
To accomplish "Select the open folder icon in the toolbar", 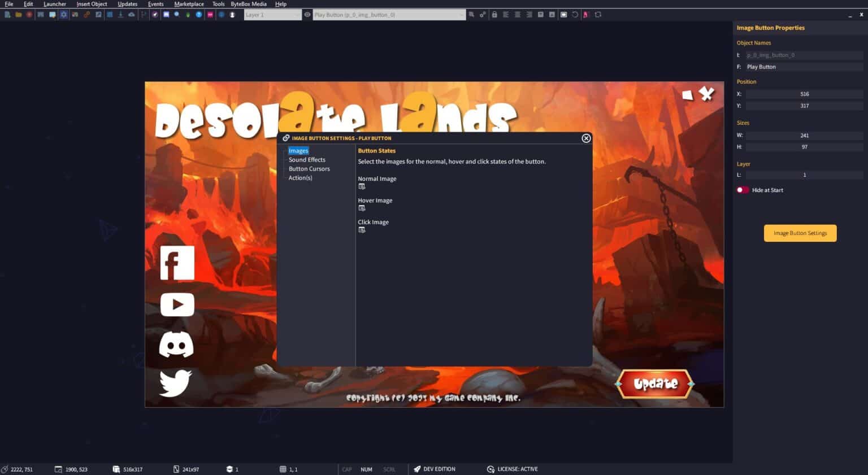I will [x=19, y=15].
